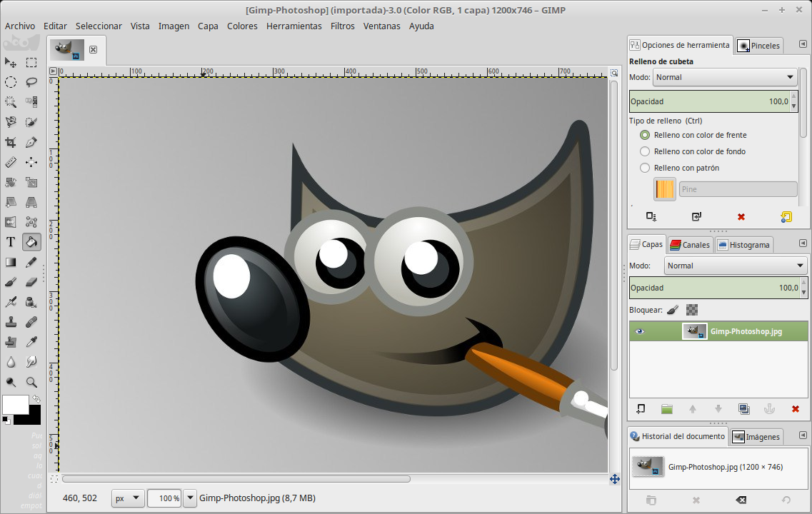This screenshot has height=514, width=812.
Task: Open the layer Modo dropdown in Capas
Action: [736, 266]
